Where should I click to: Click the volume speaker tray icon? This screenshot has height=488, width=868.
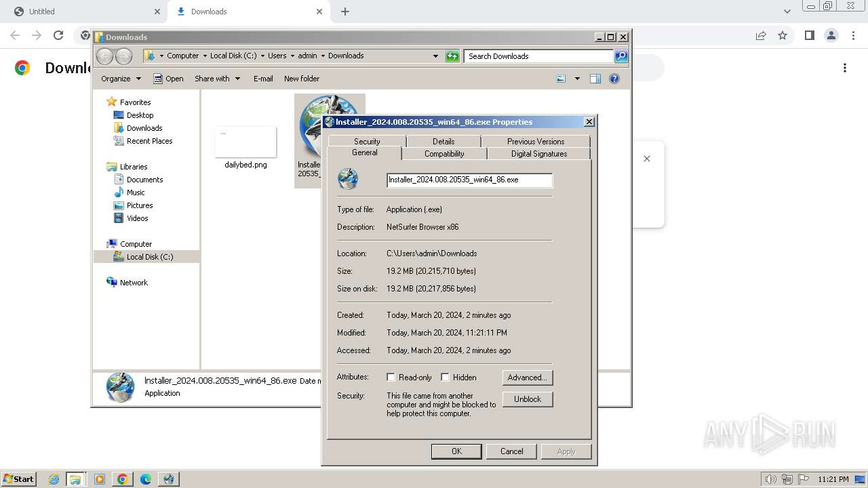(771, 479)
